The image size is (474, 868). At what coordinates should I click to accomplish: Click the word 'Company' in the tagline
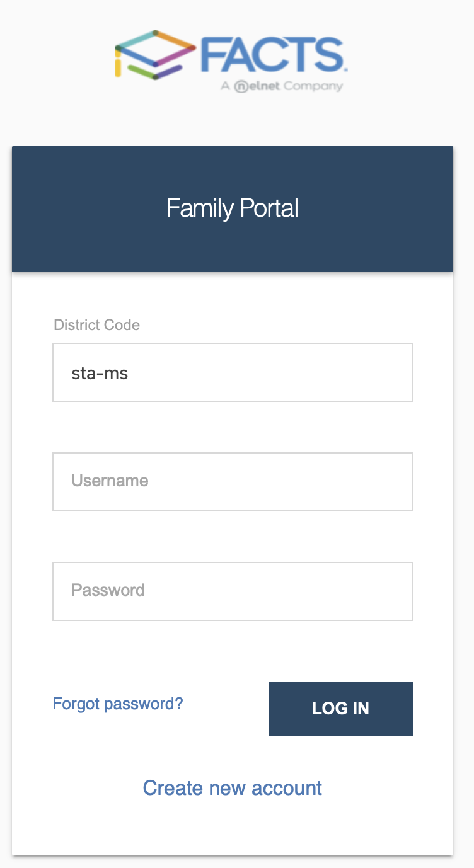coord(313,86)
